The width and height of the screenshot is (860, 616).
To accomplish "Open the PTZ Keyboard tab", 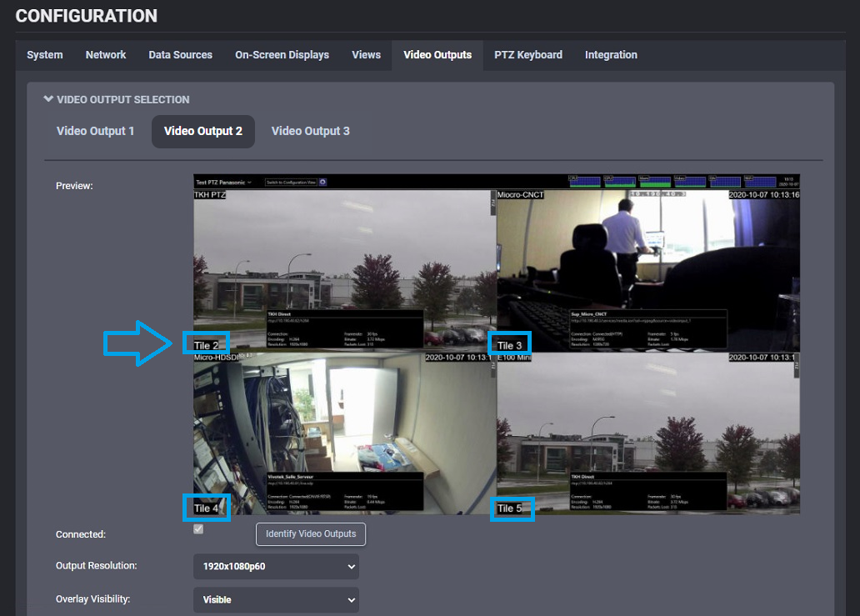I will 527,55.
